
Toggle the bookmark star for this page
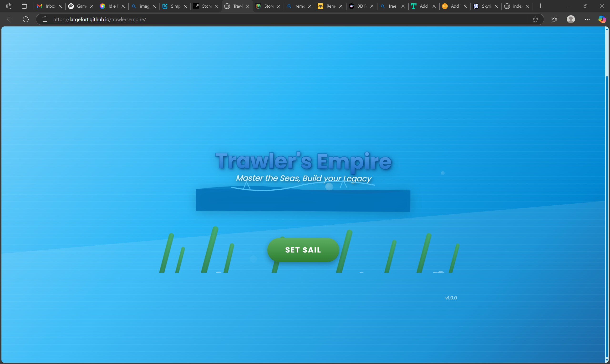tap(535, 19)
